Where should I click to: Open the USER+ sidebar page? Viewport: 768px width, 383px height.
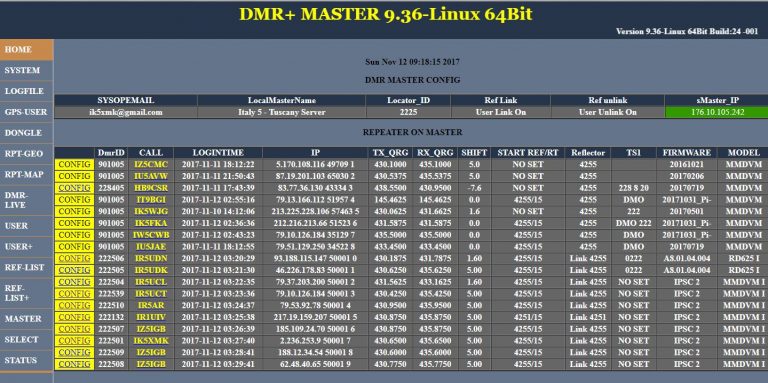pyautogui.click(x=26, y=247)
